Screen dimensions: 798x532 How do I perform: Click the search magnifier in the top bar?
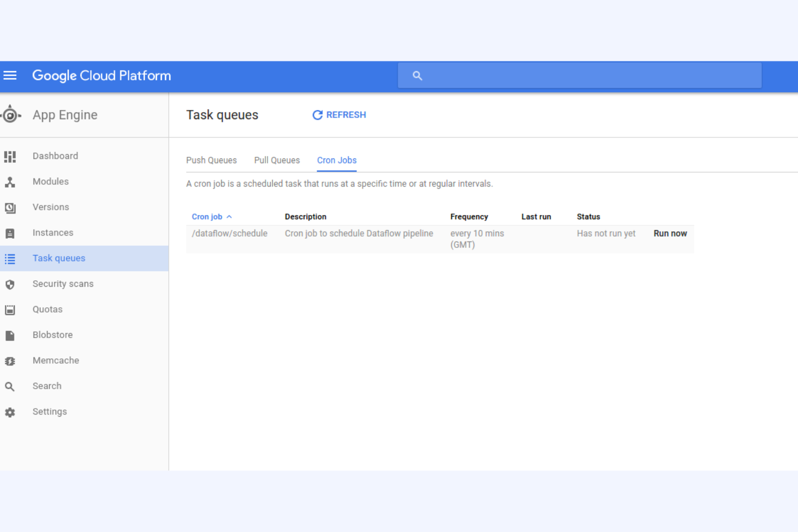(417, 75)
